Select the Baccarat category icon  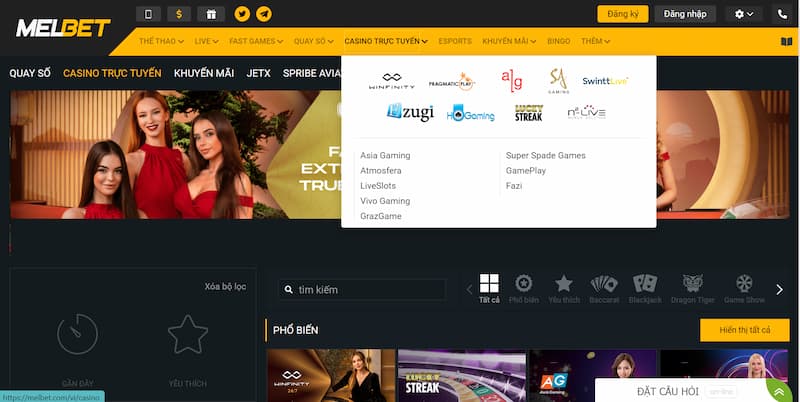pos(604,288)
